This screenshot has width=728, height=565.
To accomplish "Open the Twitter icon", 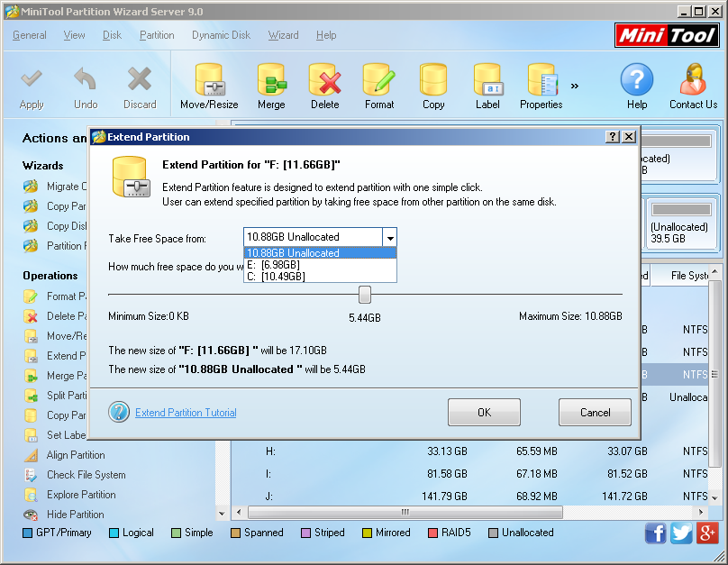I will point(681,533).
